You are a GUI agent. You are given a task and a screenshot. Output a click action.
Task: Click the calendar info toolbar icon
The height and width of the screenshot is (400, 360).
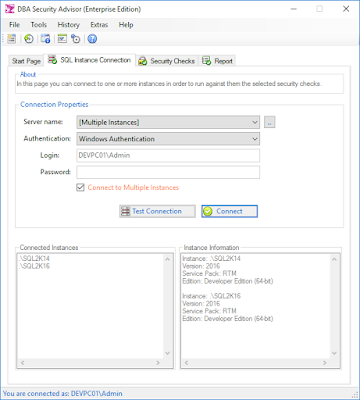(x=45, y=39)
